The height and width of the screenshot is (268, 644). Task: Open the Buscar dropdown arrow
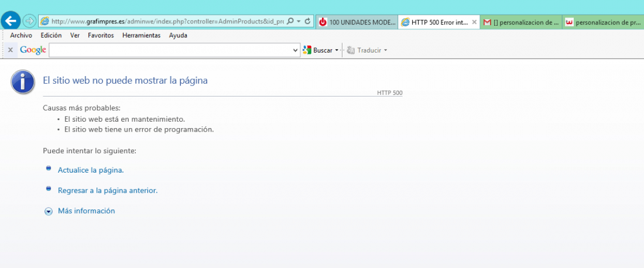337,50
